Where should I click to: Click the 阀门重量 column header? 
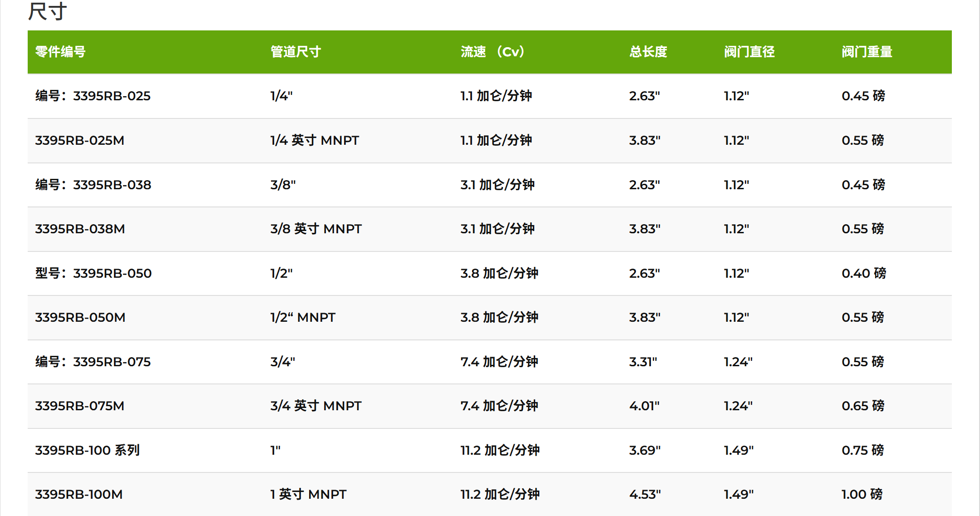[x=867, y=52]
